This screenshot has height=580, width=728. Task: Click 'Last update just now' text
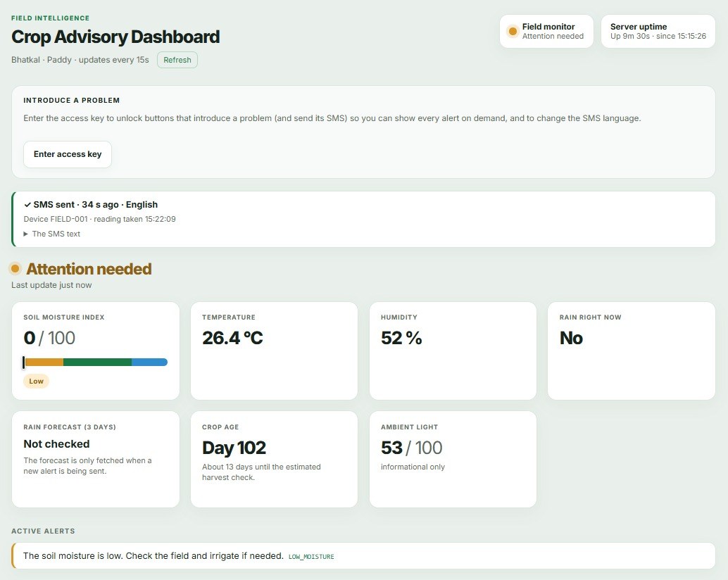point(51,285)
